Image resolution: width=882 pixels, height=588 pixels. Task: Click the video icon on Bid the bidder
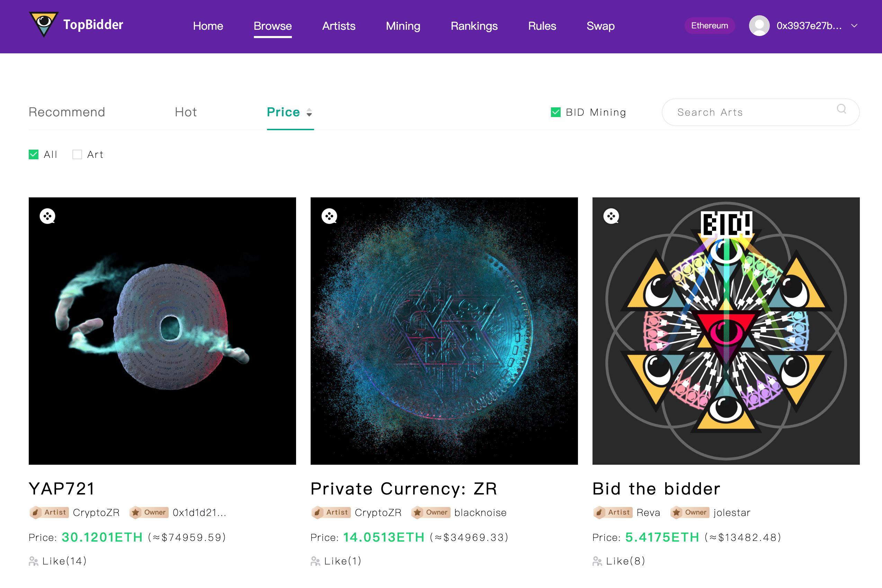point(612,217)
